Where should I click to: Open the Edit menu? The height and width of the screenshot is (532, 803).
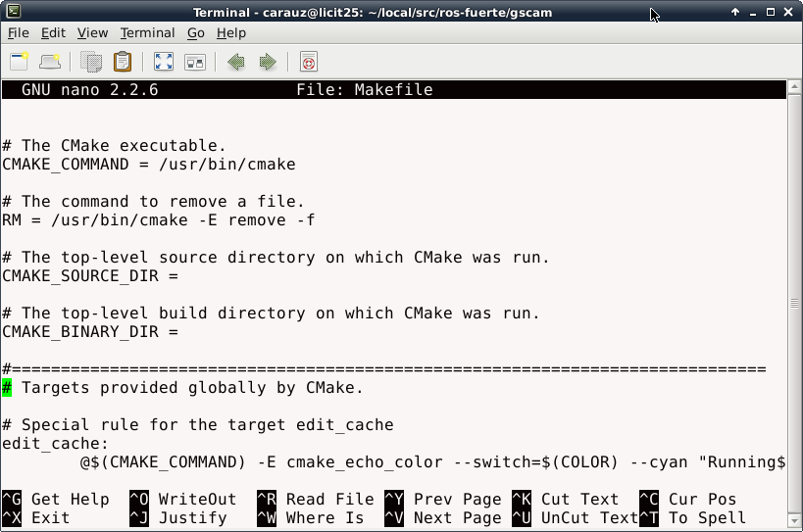[53, 32]
